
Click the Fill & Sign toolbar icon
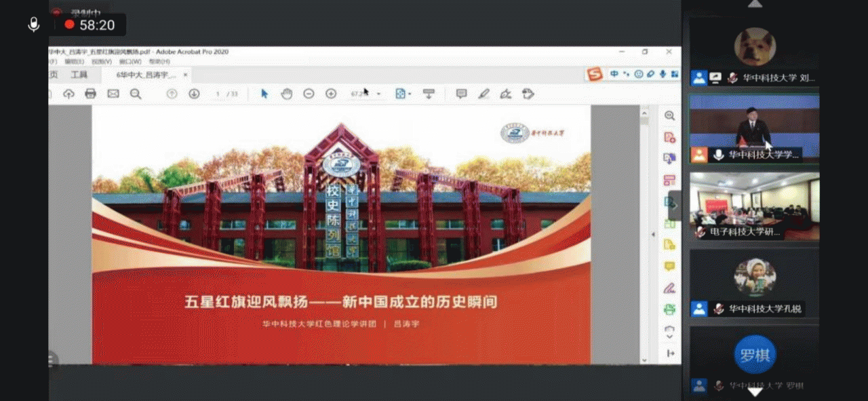[506, 94]
